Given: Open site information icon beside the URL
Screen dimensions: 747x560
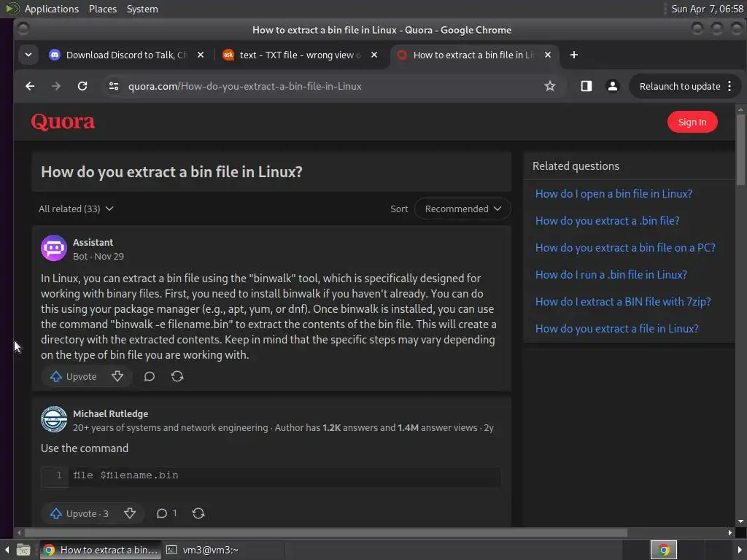Looking at the screenshot, I should coord(113,86).
